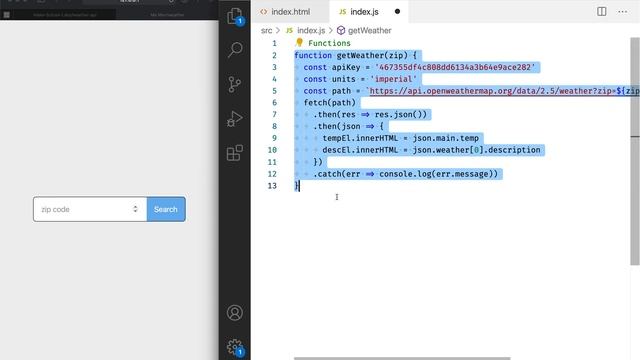
Task: Split the editor to the right
Action: point(602,11)
